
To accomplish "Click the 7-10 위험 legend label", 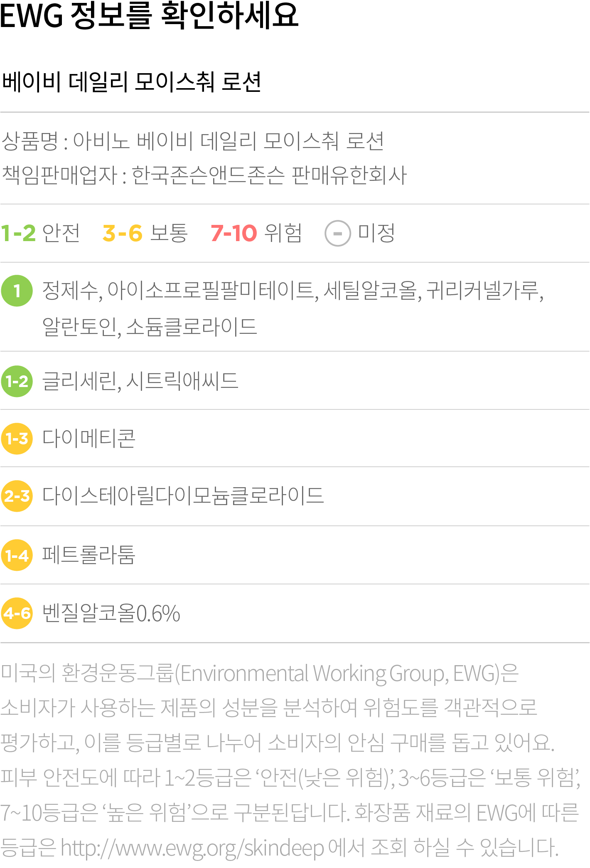I will [x=256, y=233].
